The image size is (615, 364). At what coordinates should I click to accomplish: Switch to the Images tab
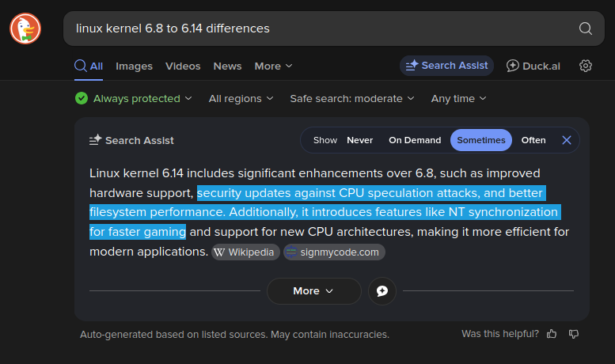[x=134, y=66]
